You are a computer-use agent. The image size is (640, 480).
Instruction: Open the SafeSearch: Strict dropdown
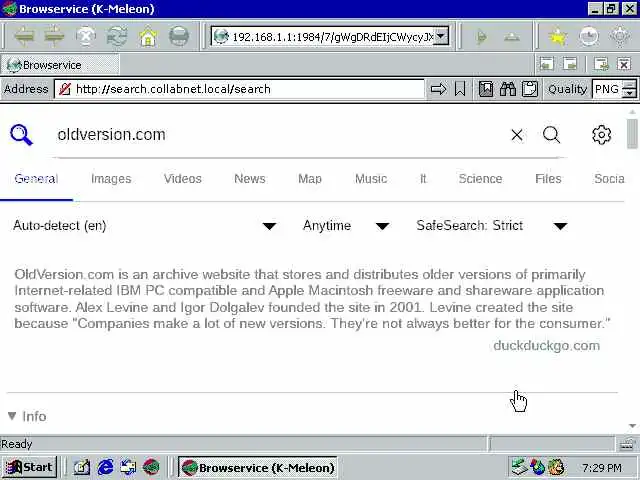tap(492, 226)
